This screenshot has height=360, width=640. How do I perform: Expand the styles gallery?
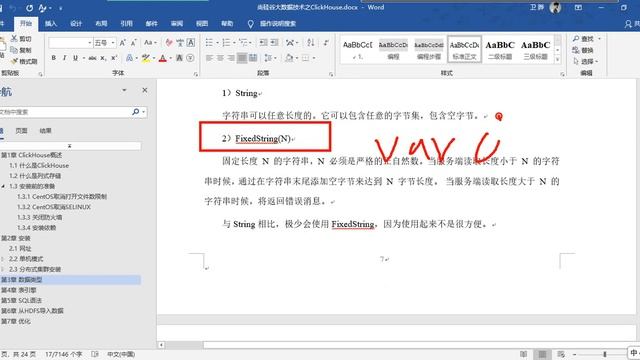pos(558,60)
